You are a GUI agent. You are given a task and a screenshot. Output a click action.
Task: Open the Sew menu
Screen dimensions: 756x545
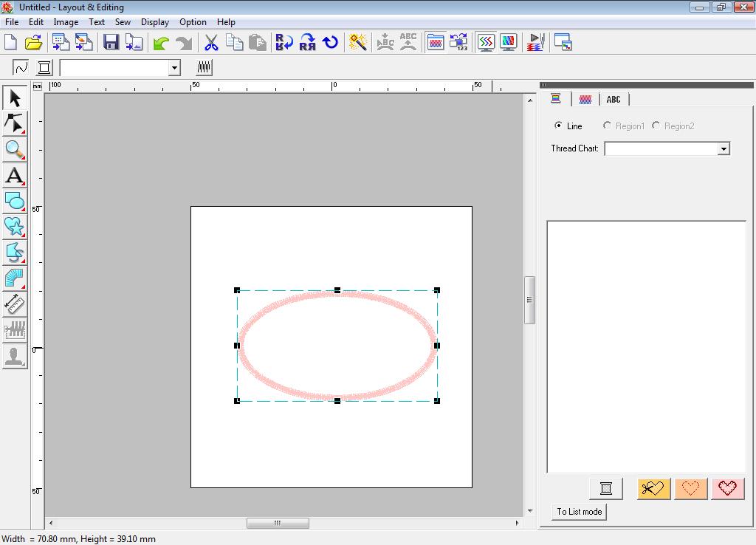(x=123, y=22)
